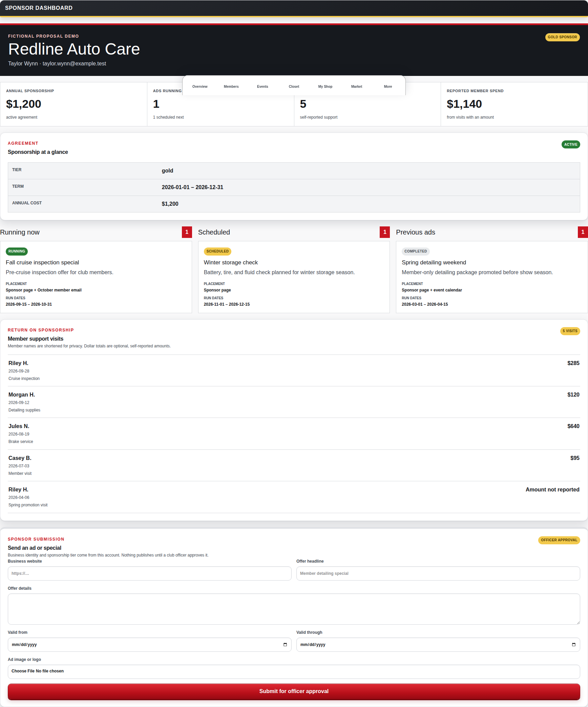Switch to the Events tab

coord(262,86)
